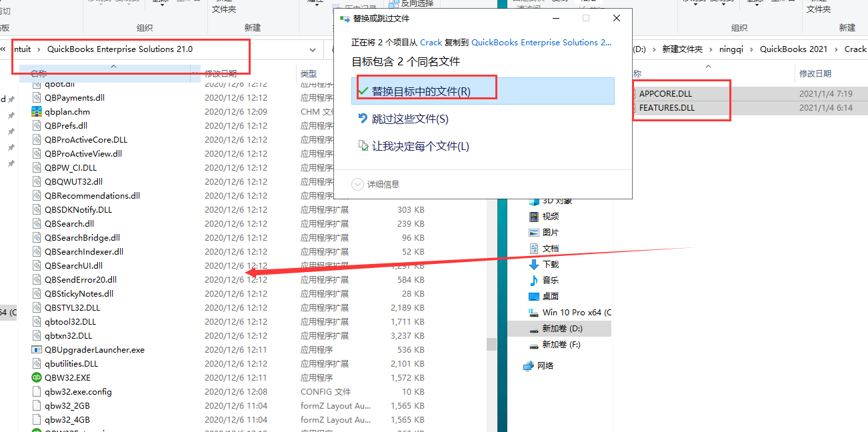The height and width of the screenshot is (432, 868).
Task: Select APPCORE.DLL in the Crack folder
Action: [667, 94]
